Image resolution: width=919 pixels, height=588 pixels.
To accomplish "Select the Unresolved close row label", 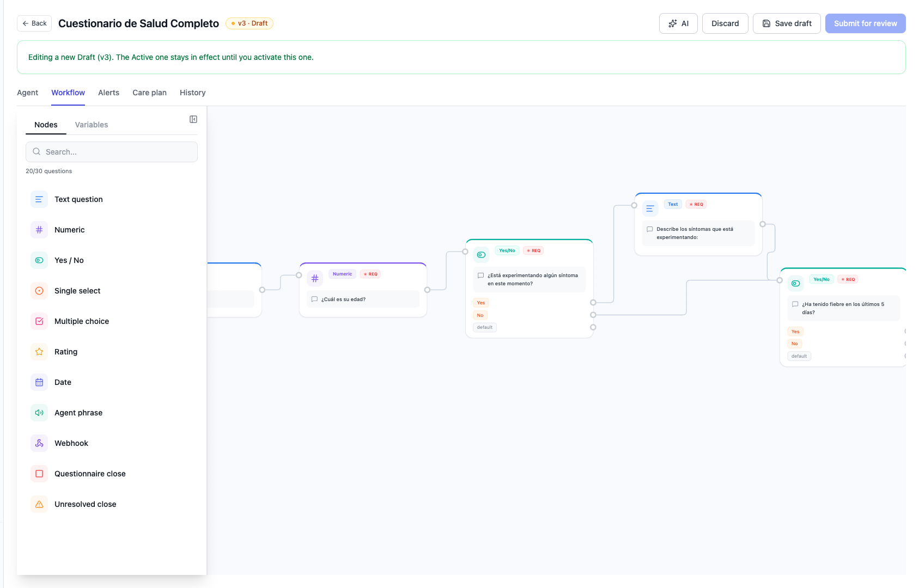I will pyautogui.click(x=86, y=504).
